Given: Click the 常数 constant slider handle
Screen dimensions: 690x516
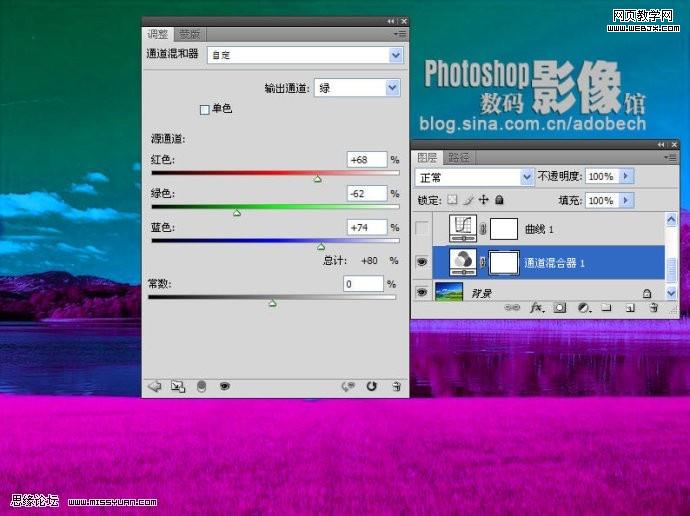Looking at the screenshot, I should click(273, 303).
